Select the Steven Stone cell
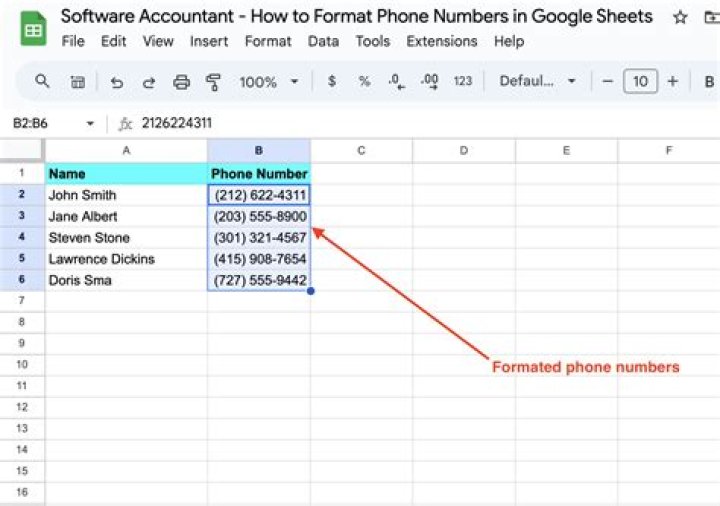This screenshot has width=720, height=506. coord(126,238)
